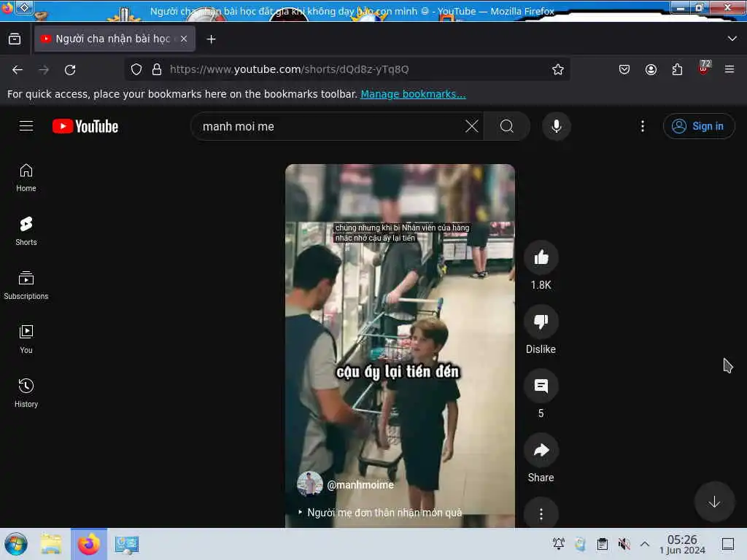
Task: Bookmark this page with star
Action: (557, 69)
